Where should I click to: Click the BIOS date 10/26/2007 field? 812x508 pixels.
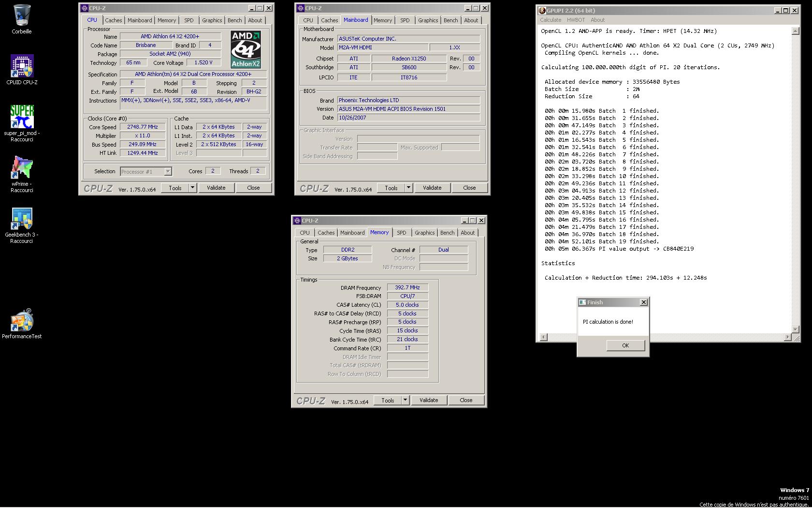408,118
